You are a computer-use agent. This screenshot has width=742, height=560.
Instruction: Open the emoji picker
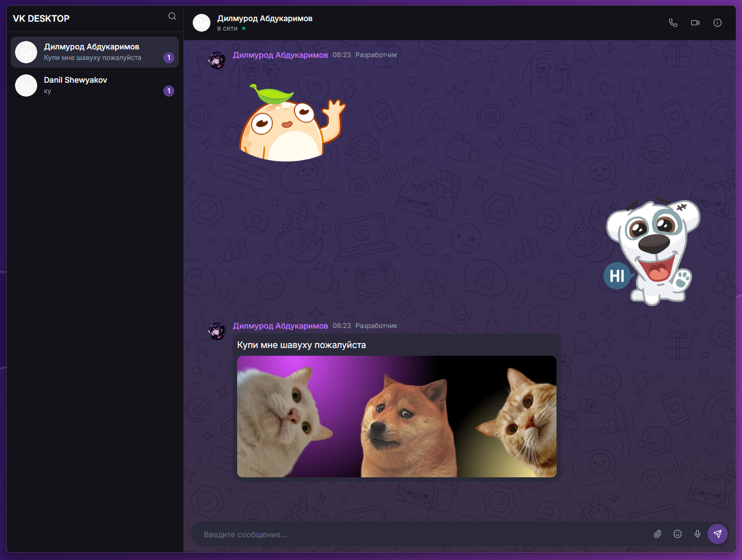tap(678, 534)
